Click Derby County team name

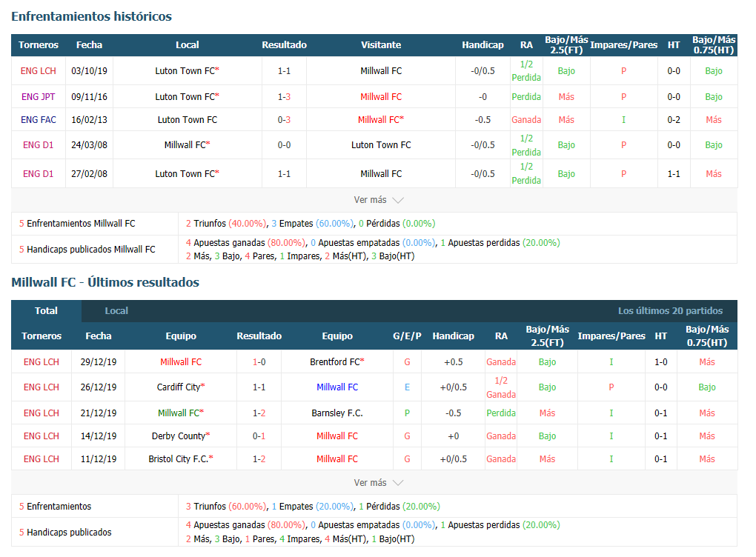click(179, 436)
